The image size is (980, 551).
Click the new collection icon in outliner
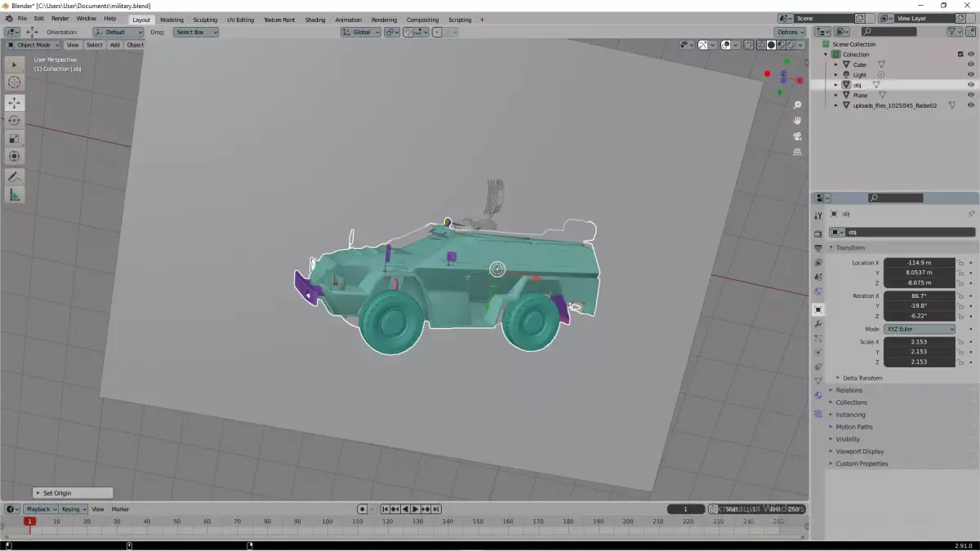[972, 32]
